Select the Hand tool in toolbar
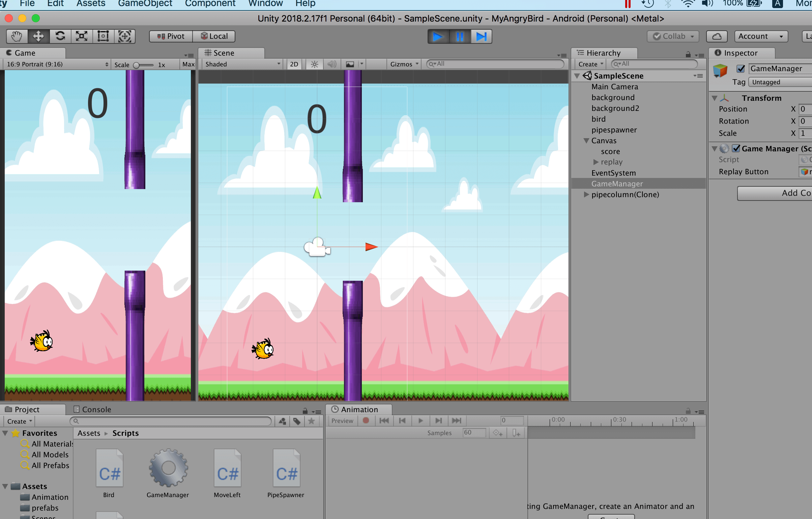 tap(17, 36)
